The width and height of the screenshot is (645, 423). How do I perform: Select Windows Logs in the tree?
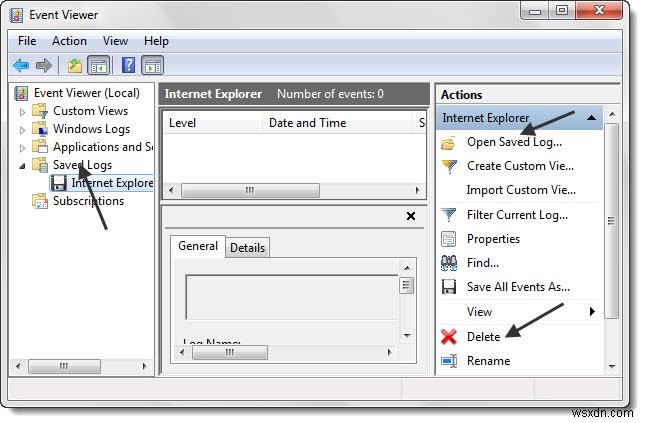click(91, 129)
